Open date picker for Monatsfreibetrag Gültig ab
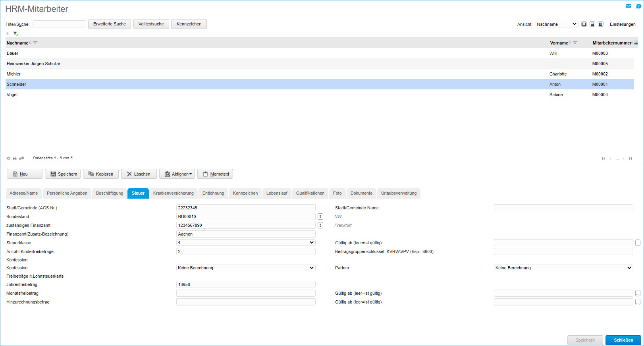The width and height of the screenshot is (644, 346). 638,293
